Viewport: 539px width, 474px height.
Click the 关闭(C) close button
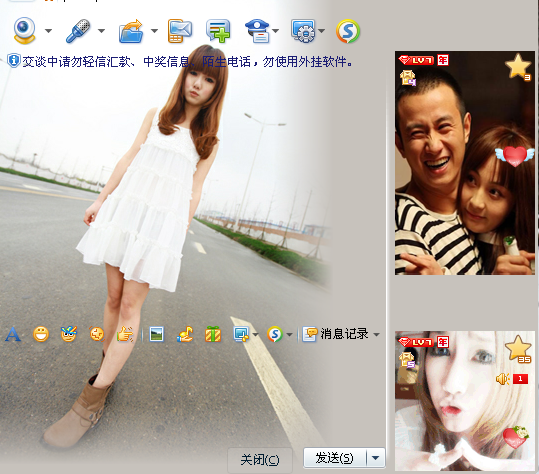(260, 460)
